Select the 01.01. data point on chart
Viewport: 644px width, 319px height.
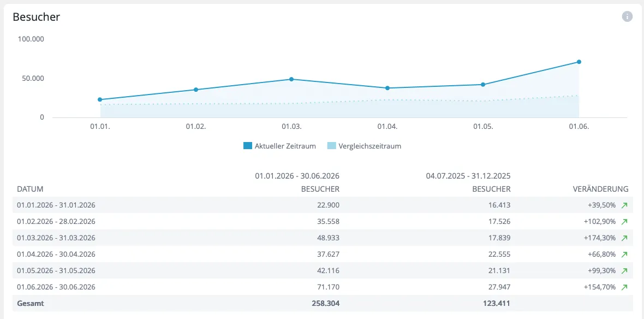coord(100,99)
